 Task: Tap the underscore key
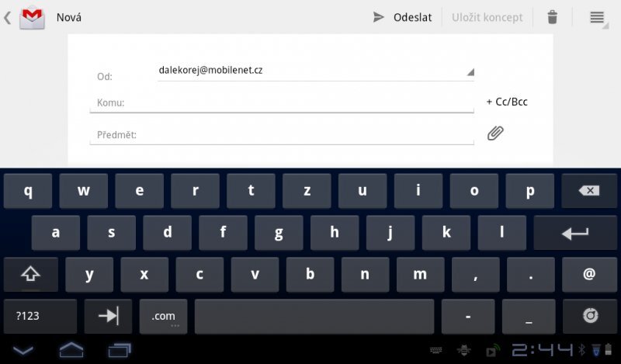(x=529, y=317)
